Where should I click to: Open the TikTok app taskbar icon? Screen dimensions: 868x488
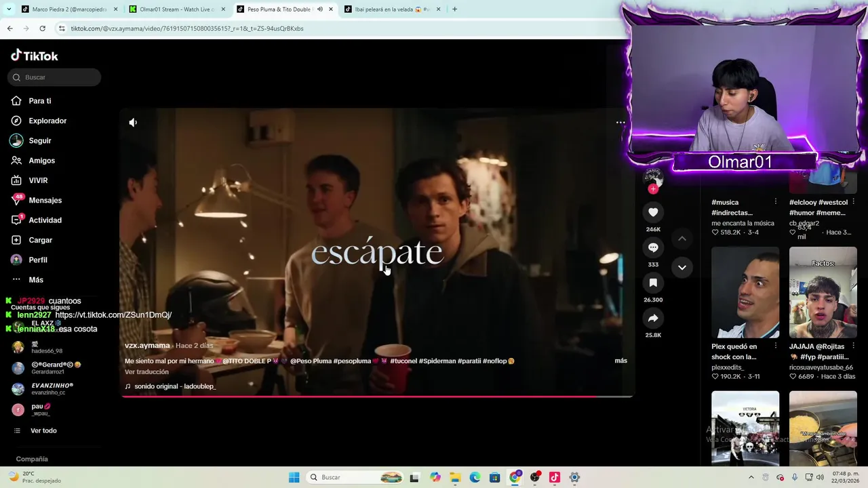tap(554, 477)
